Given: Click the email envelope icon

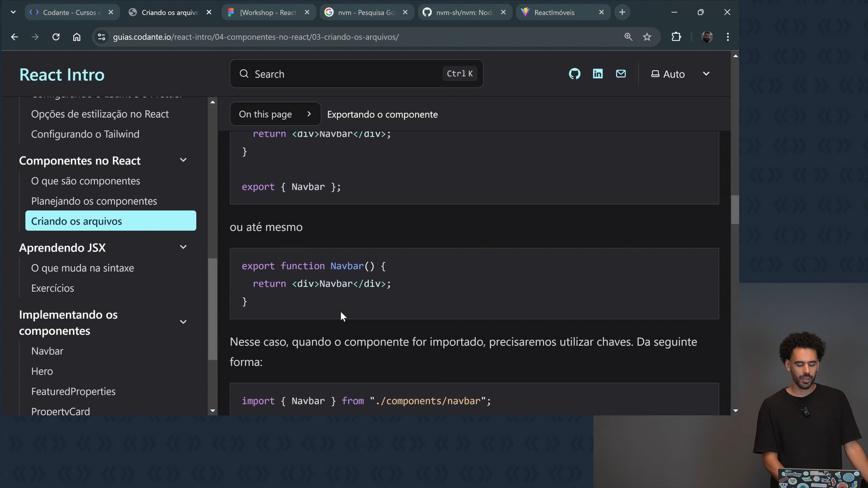Looking at the screenshot, I should (x=621, y=74).
